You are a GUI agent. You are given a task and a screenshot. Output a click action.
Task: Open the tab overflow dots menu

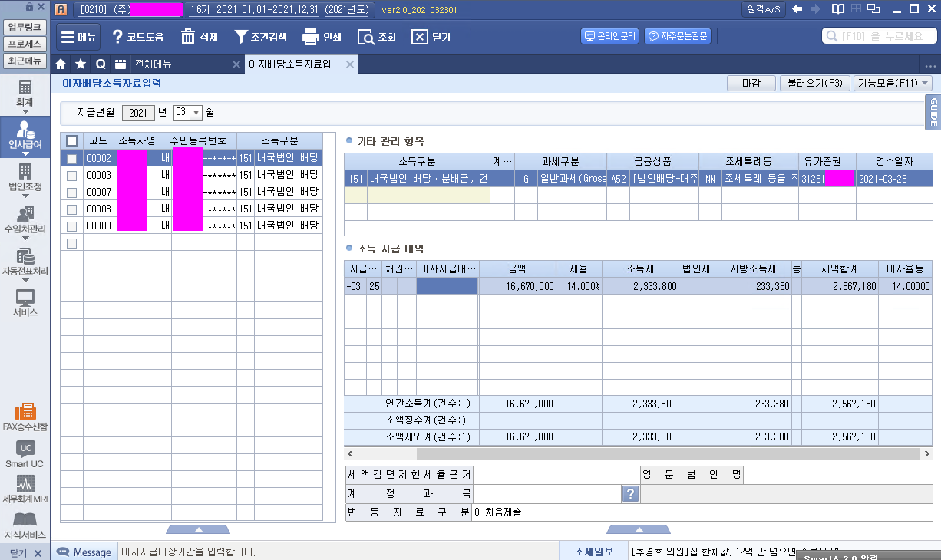click(931, 65)
